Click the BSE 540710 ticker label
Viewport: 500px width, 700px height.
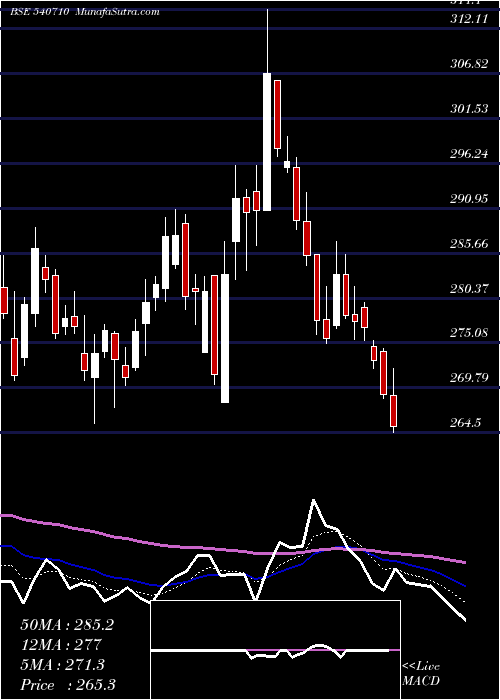pyautogui.click(x=40, y=12)
